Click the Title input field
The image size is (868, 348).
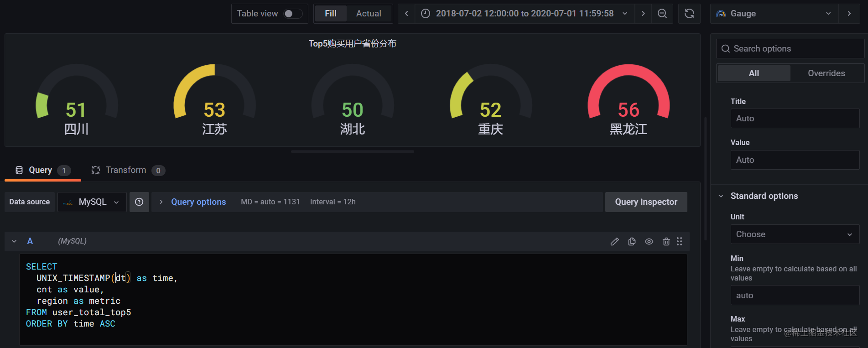[x=795, y=119]
